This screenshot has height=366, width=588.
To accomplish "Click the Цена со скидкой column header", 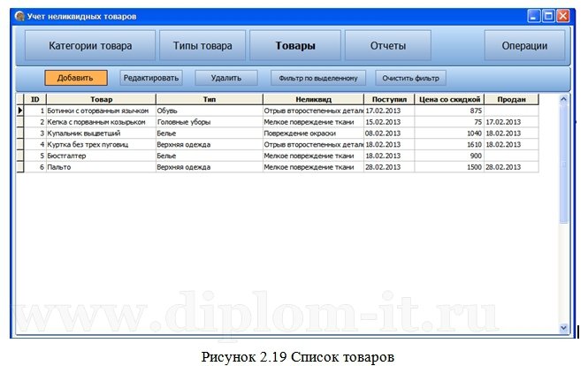I will click(x=449, y=99).
